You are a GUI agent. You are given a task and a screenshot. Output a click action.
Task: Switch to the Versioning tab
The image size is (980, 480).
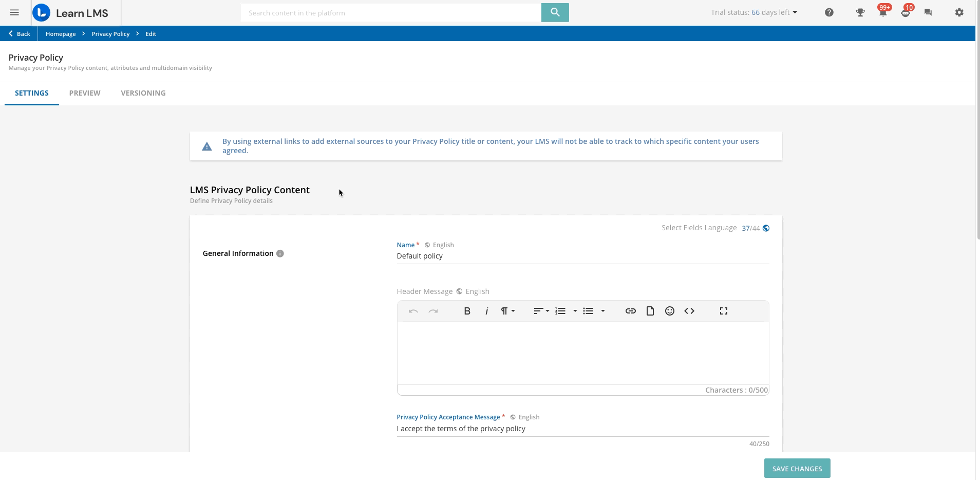pyautogui.click(x=143, y=93)
